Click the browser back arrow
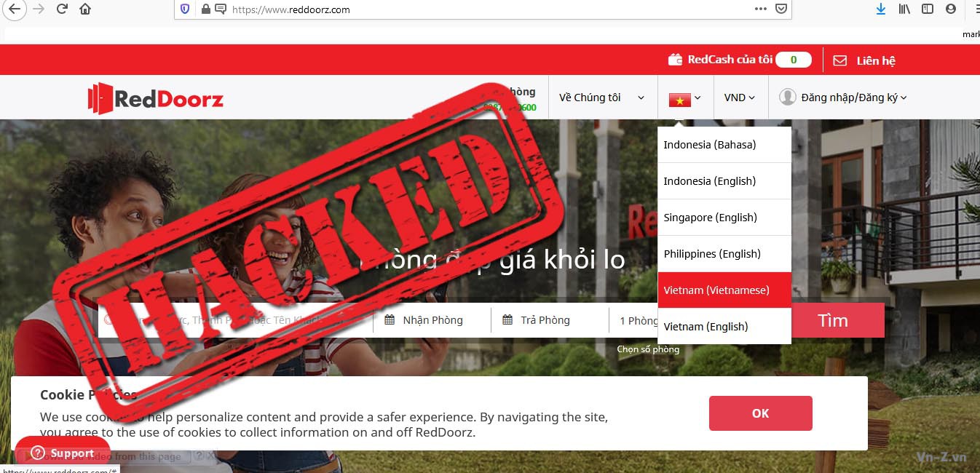 pos(14,9)
